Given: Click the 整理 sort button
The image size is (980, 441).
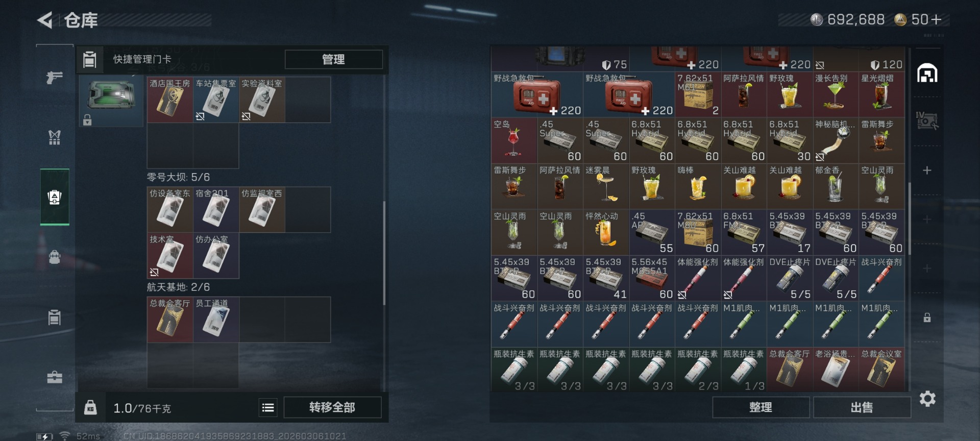Looking at the screenshot, I should click(x=761, y=407).
